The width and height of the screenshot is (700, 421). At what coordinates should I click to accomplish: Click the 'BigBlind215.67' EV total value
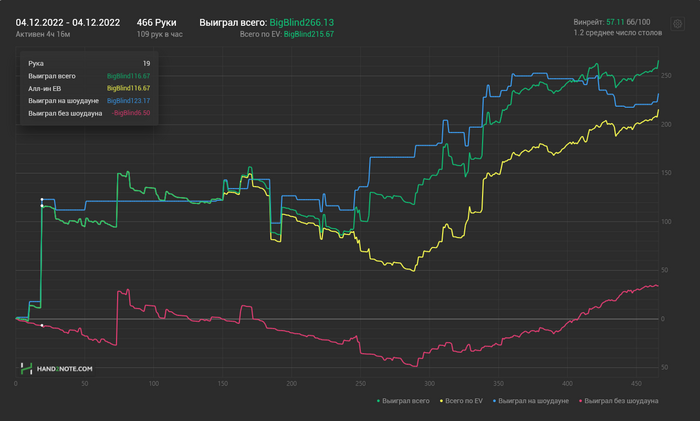tap(309, 34)
